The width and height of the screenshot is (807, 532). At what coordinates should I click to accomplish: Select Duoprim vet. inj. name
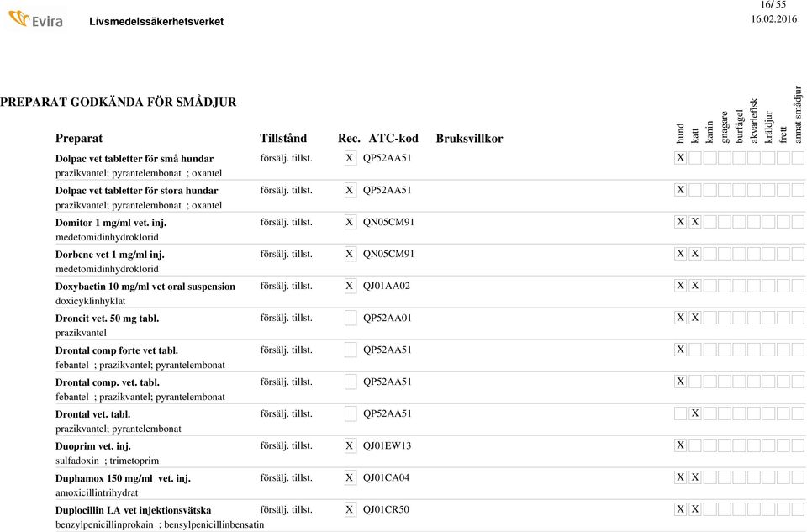point(93,446)
